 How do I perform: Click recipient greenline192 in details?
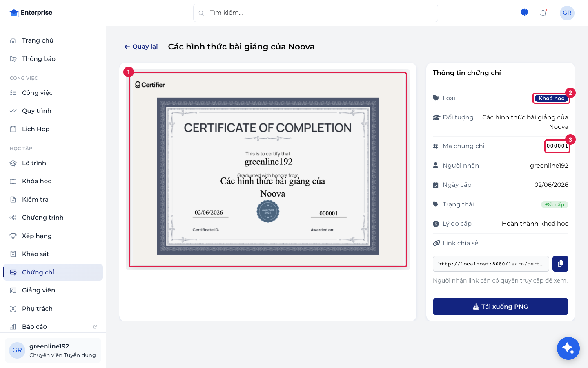pyautogui.click(x=549, y=166)
